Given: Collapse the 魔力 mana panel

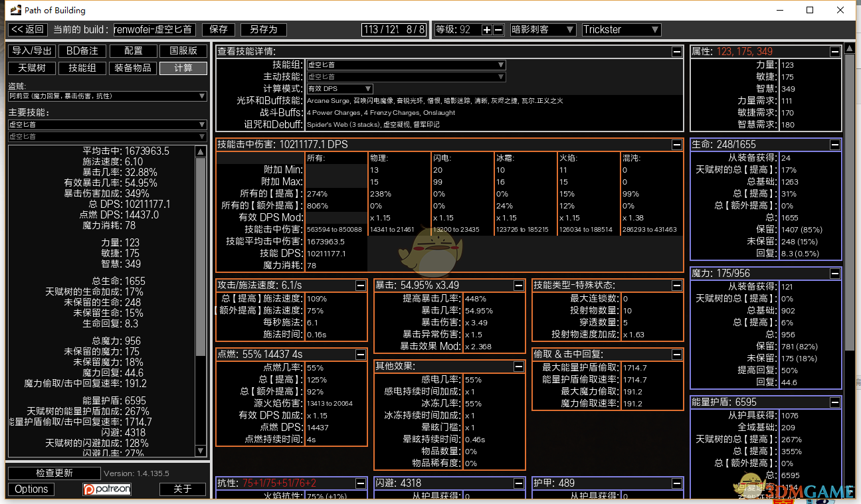Looking at the screenshot, I should [834, 274].
